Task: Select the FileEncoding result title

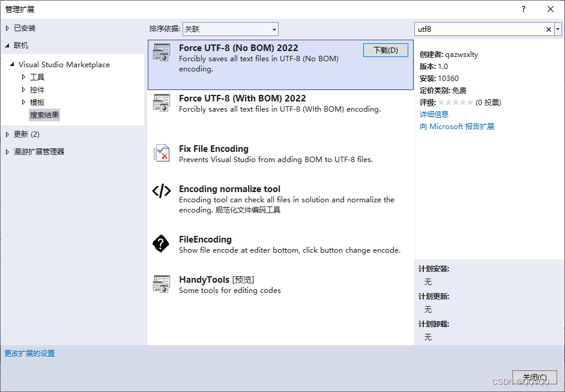Action: click(205, 240)
